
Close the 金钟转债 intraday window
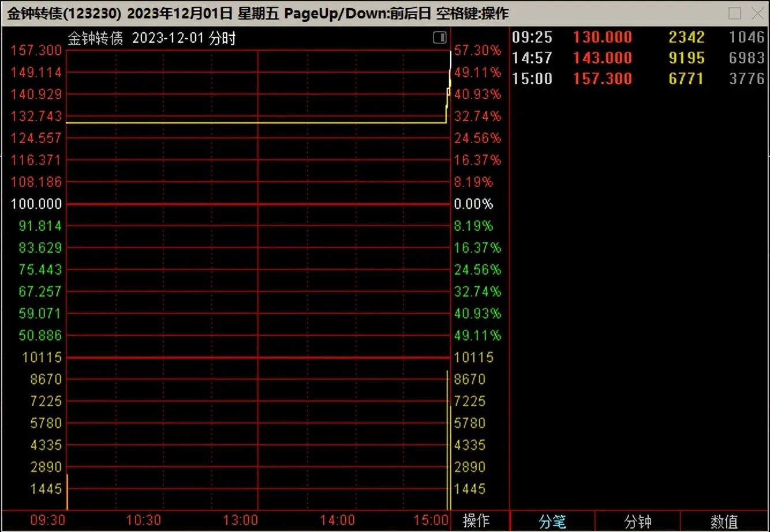coord(757,13)
